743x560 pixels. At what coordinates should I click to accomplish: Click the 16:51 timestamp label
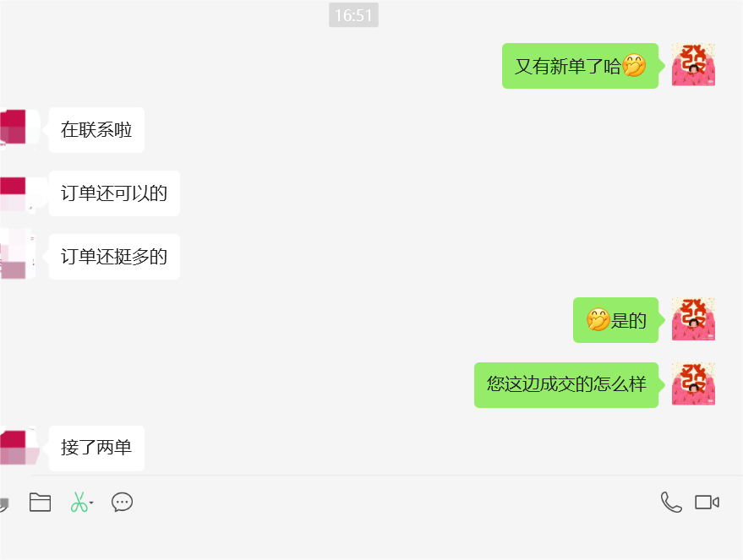[x=353, y=15]
